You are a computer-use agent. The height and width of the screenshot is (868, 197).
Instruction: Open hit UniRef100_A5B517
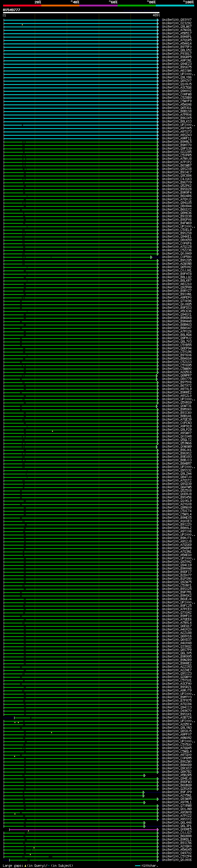176,33
